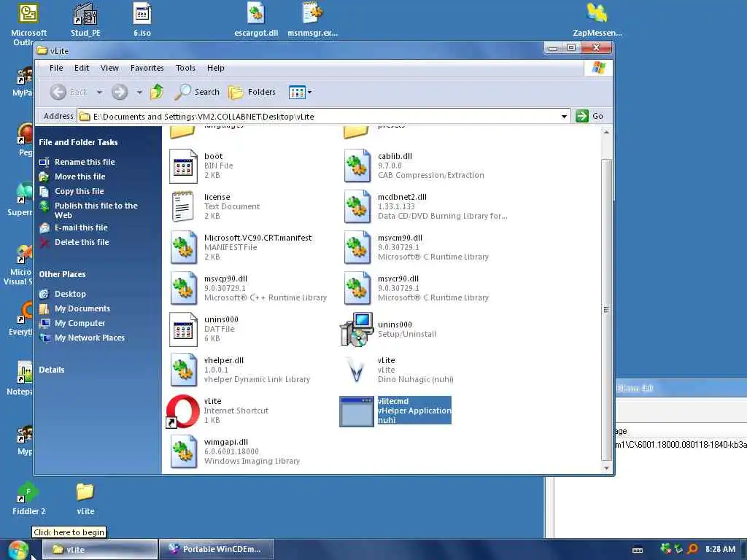Expand Back history dropdown arrow
Screen dimensions: 747x560
[99, 93]
